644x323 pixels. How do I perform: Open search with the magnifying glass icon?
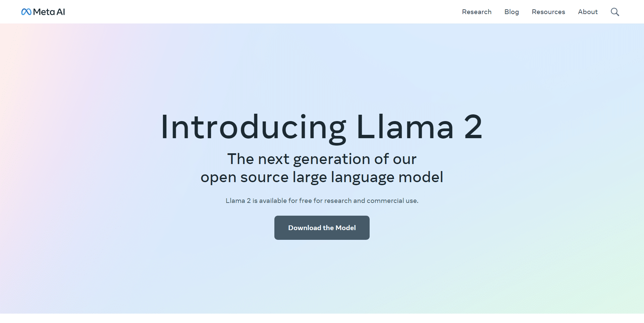click(x=614, y=12)
